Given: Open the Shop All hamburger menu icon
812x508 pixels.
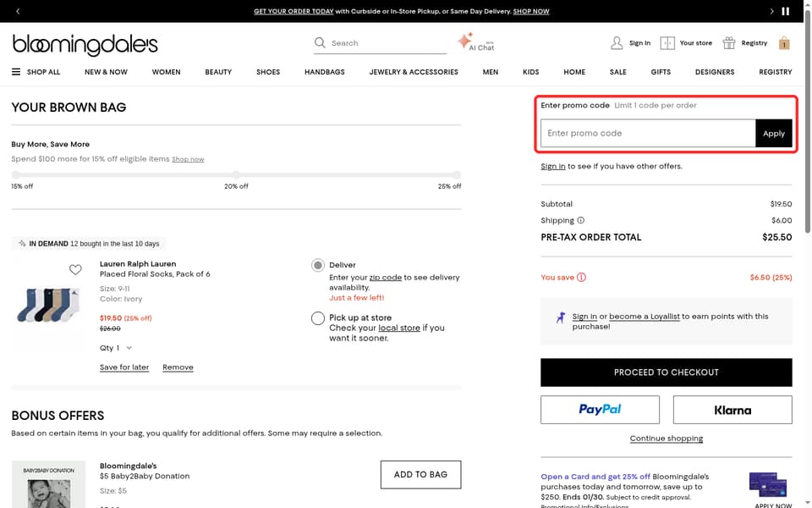Looking at the screenshot, I should coord(16,72).
